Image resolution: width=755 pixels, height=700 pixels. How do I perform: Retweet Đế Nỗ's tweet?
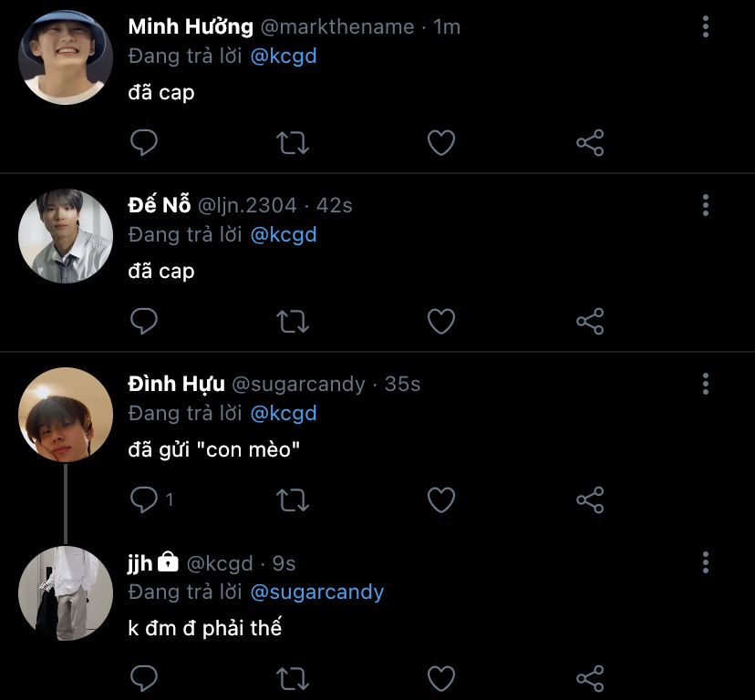coord(293,321)
